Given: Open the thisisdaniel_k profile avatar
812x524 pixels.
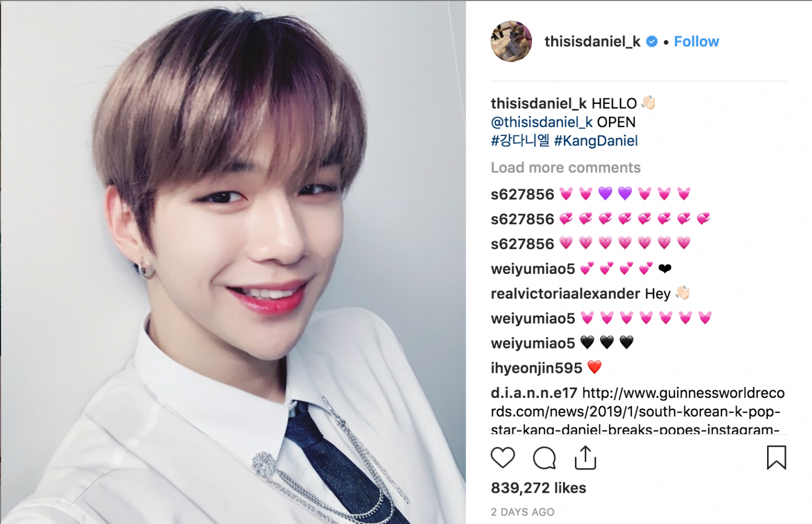Looking at the screenshot, I should coord(511,42).
